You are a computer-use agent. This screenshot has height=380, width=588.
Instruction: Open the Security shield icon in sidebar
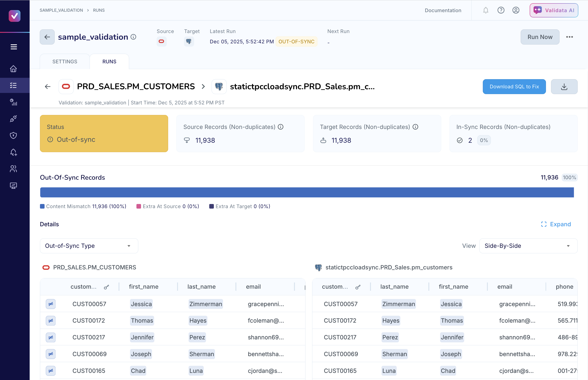14,135
